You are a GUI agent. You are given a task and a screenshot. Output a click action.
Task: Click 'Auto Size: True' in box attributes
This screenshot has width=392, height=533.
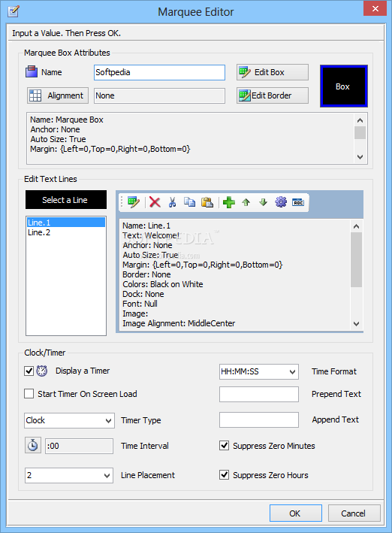coord(58,139)
